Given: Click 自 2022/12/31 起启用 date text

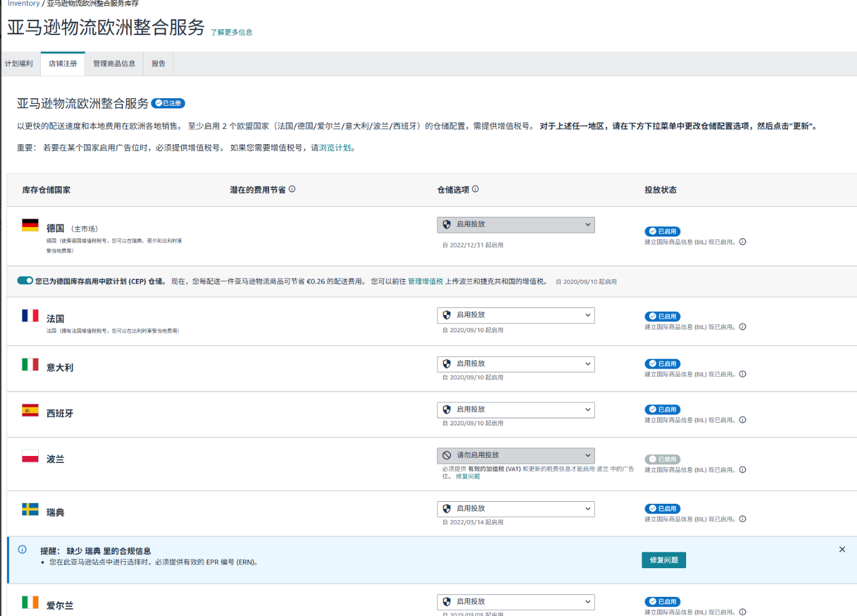Looking at the screenshot, I should point(473,246).
